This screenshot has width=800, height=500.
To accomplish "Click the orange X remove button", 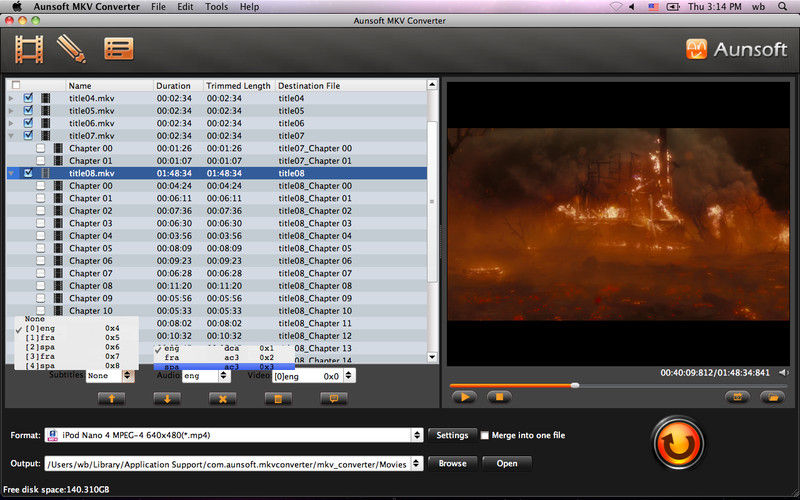I will pyautogui.click(x=222, y=399).
